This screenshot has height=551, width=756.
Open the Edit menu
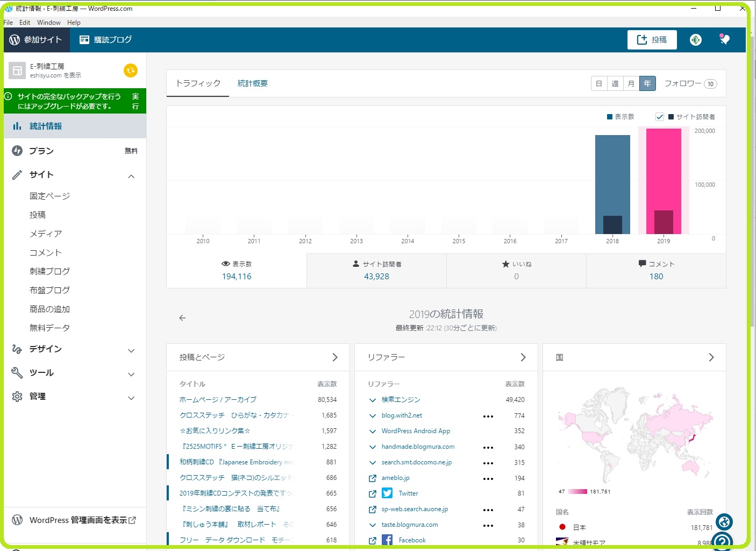[x=25, y=23]
